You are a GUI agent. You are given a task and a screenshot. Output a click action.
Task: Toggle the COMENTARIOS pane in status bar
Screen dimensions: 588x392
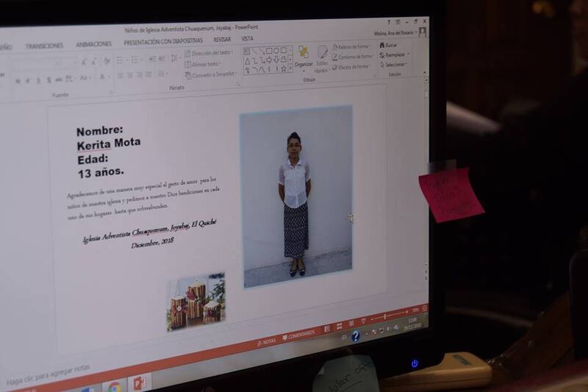coord(299,335)
